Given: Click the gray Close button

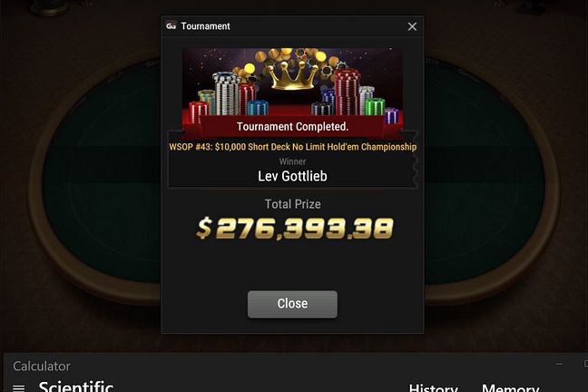Looking at the screenshot, I should click(292, 304).
